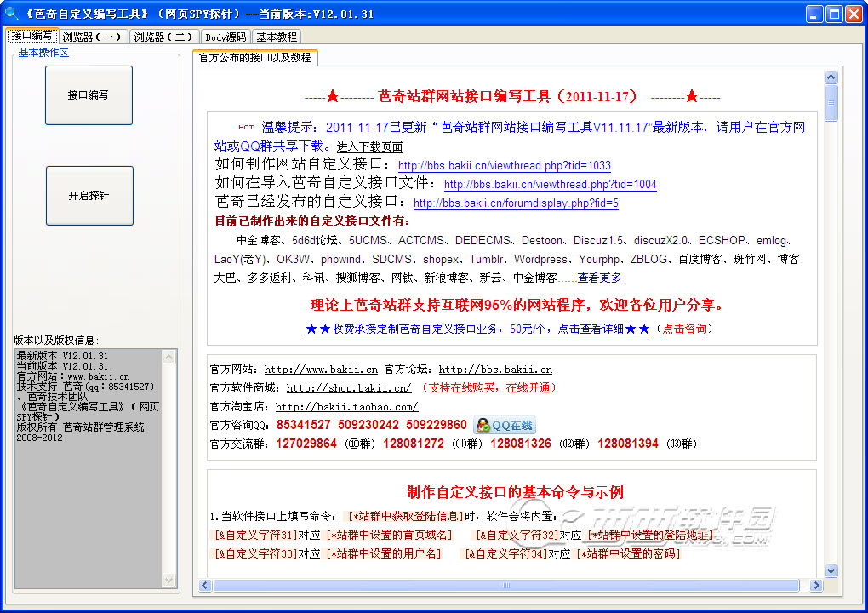Image resolution: width=868 pixels, height=613 pixels.
Task: Select the 官方公布的接口以及教程 tab
Action: [255, 58]
